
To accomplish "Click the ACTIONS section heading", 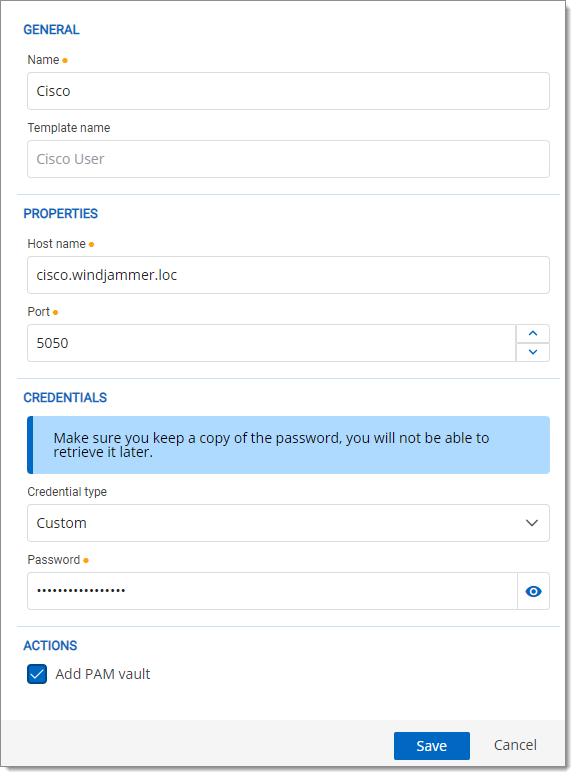I will [x=50, y=645].
